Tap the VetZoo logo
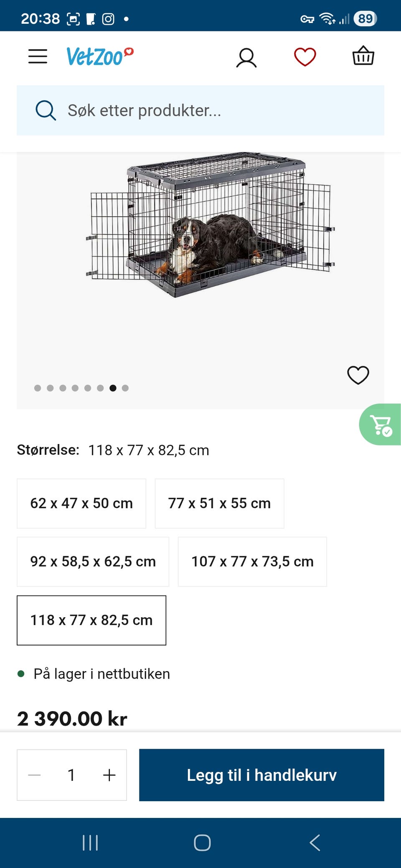401x868 pixels. [100, 56]
